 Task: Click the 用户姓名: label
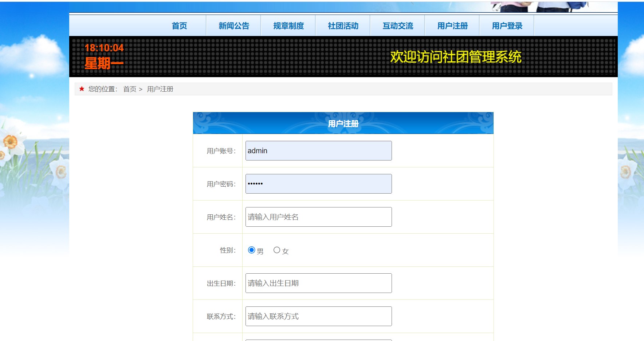click(221, 217)
